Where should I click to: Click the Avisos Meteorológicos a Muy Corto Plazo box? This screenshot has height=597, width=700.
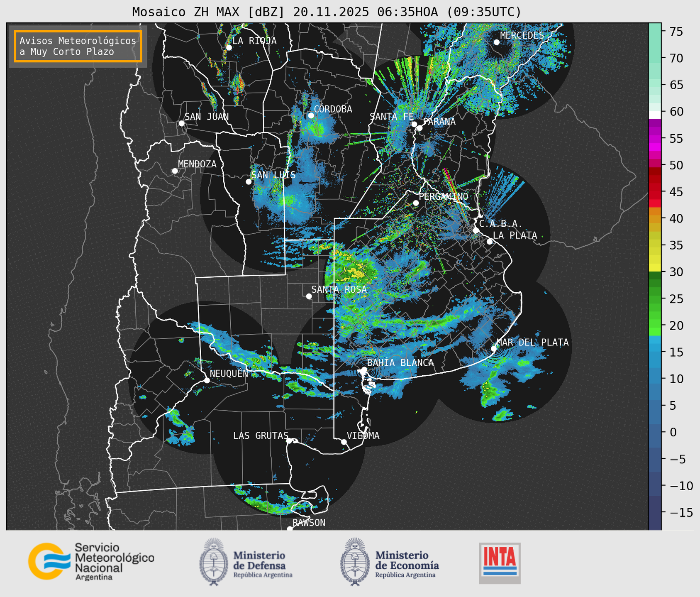click(x=78, y=46)
